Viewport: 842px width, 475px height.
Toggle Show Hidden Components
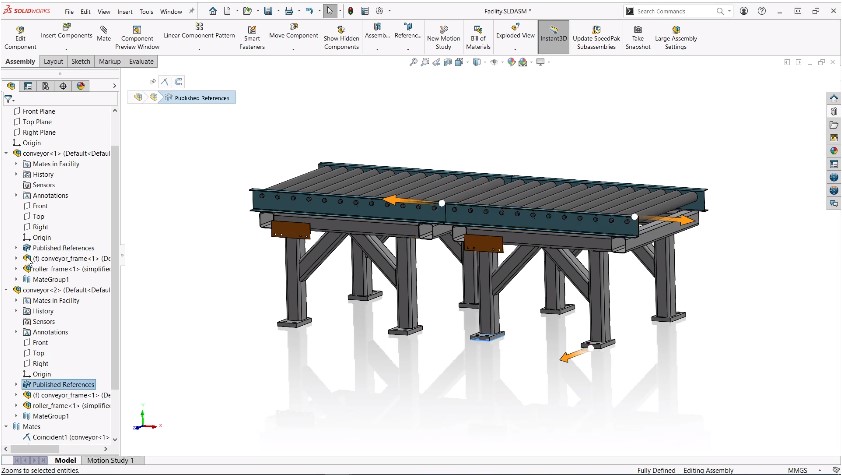pyautogui.click(x=341, y=34)
